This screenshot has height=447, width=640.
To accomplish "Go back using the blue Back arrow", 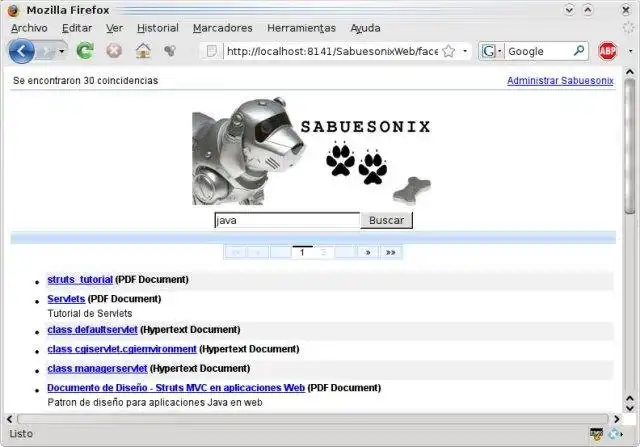I will [21, 51].
